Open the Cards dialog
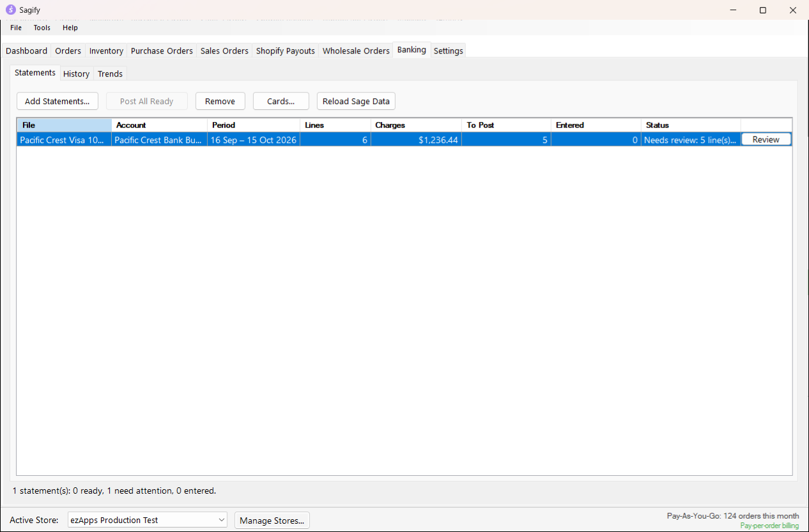Screen dimensions: 809x532 tap(281, 101)
